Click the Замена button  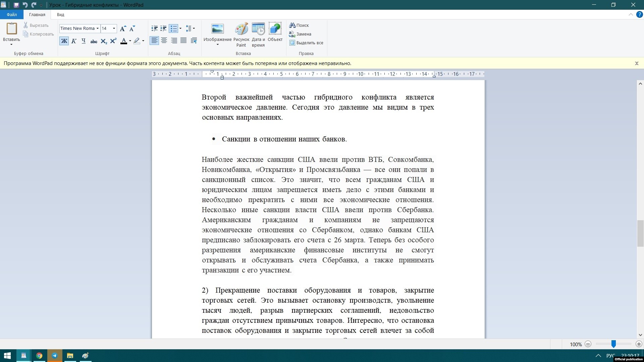pos(300,34)
